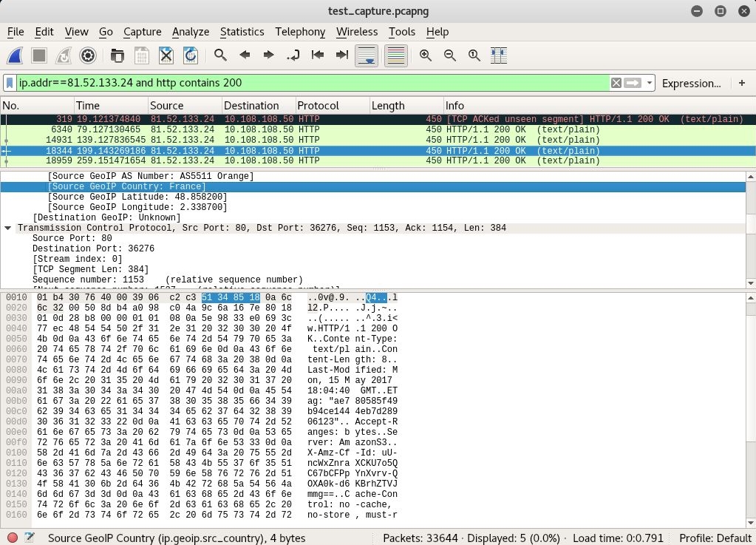Reload the capture file
Viewport: 756px width, 545px height.
(x=191, y=55)
